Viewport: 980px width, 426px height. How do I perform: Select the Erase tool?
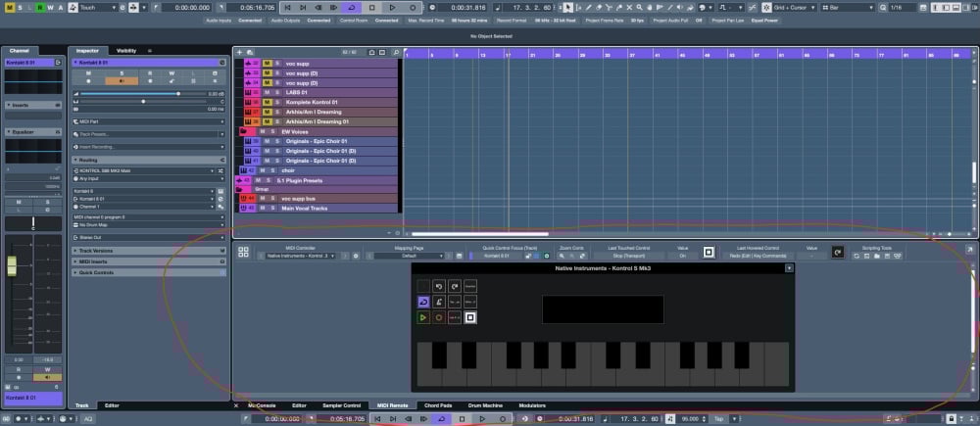pyautogui.click(x=600, y=8)
